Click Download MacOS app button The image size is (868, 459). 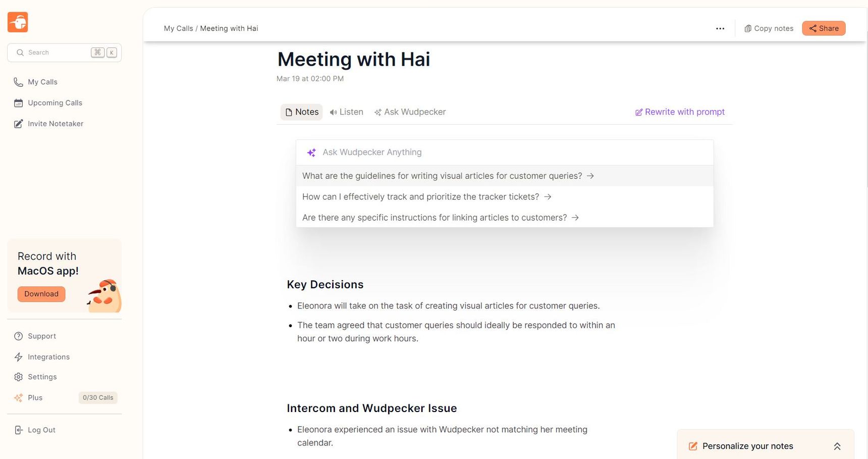click(x=41, y=294)
